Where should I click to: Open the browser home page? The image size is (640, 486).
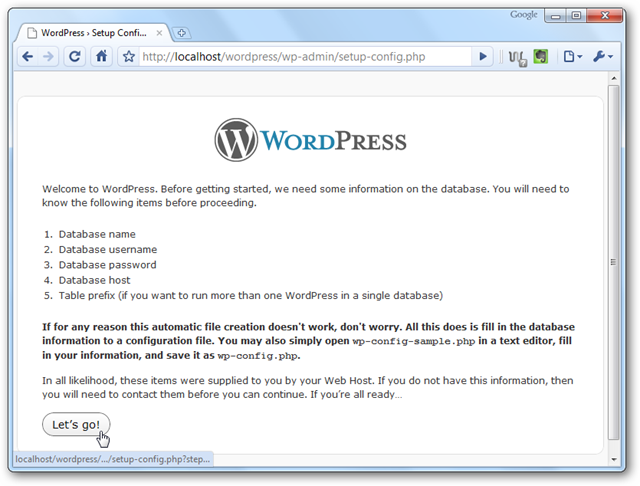[102, 56]
